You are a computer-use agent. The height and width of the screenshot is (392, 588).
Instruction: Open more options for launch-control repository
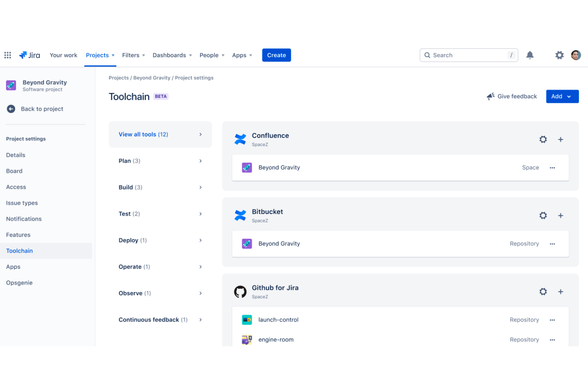pos(552,320)
